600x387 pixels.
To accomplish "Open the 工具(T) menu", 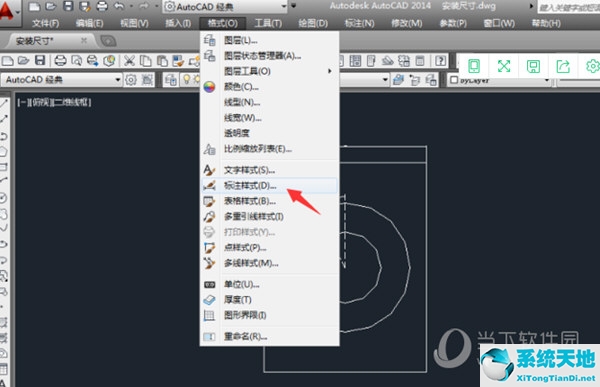I will click(x=268, y=23).
